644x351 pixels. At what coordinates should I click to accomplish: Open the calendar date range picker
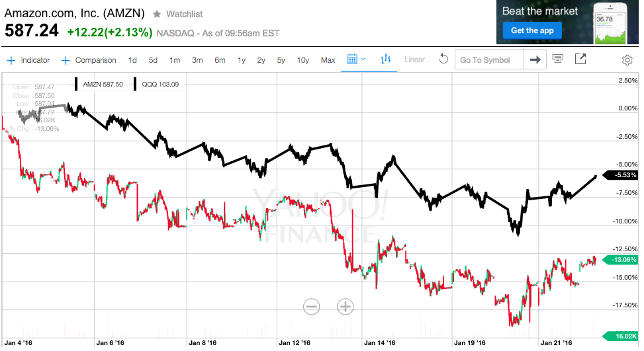(352, 59)
